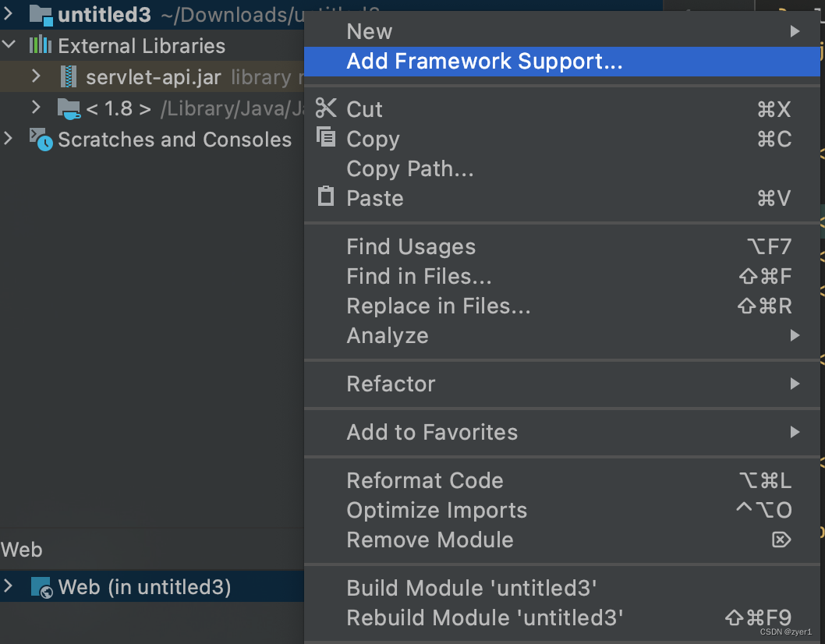
Task: Click the JDK 1.8 folder icon
Action: pos(69,108)
